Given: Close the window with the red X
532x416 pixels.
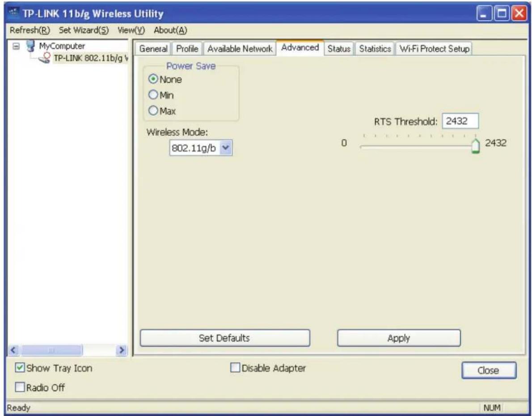Looking at the screenshot, I should click(519, 14).
